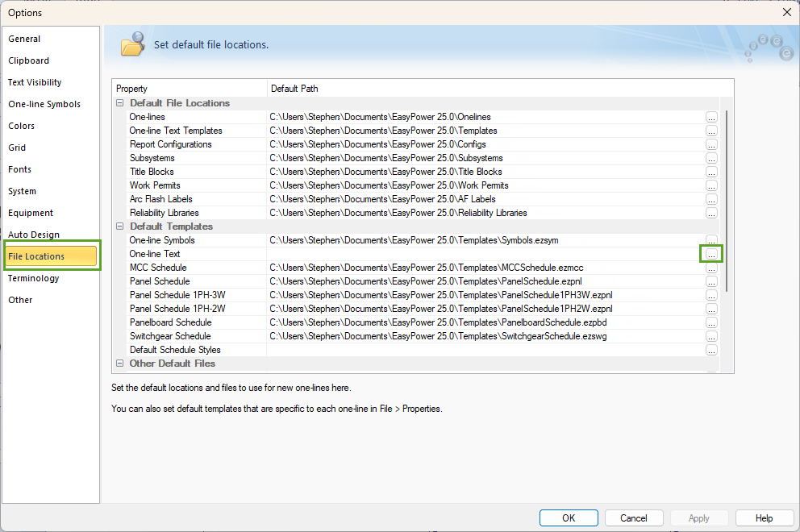Browse the MCC Schedule template path

coord(711,268)
